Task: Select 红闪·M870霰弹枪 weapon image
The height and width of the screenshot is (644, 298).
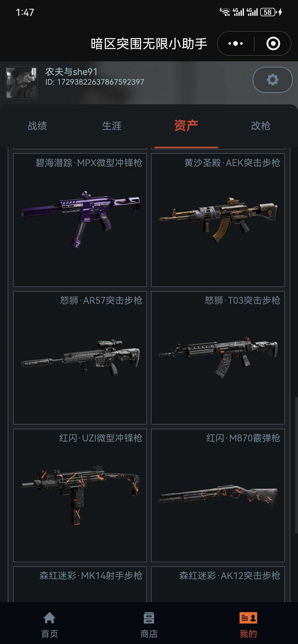Action: pos(218,495)
